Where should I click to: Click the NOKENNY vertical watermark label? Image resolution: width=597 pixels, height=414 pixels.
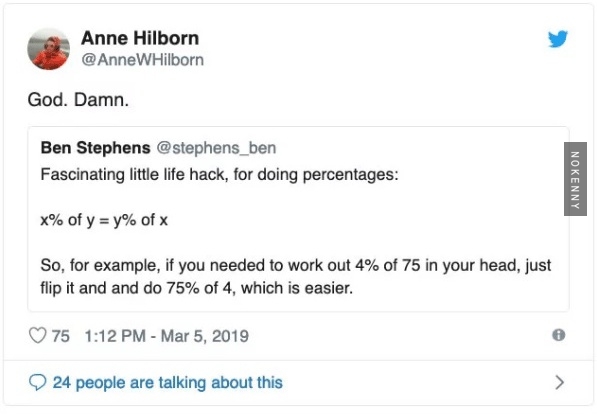(x=575, y=179)
